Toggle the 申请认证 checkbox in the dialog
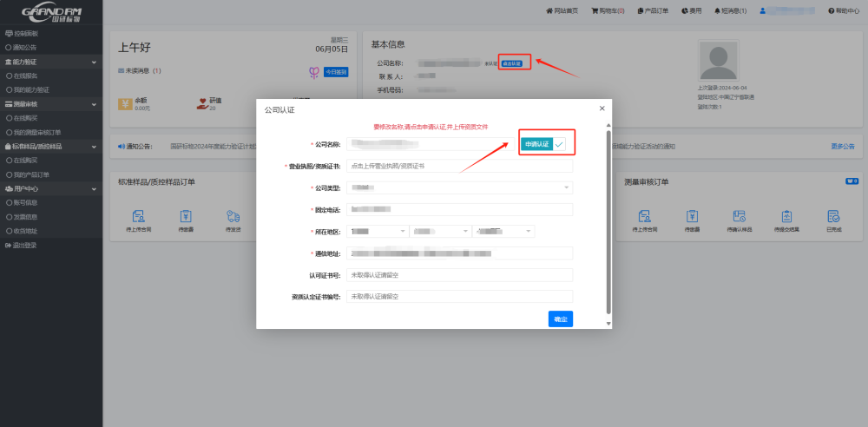Image resolution: width=868 pixels, height=427 pixels. pyautogui.click(x=559, y=143)
